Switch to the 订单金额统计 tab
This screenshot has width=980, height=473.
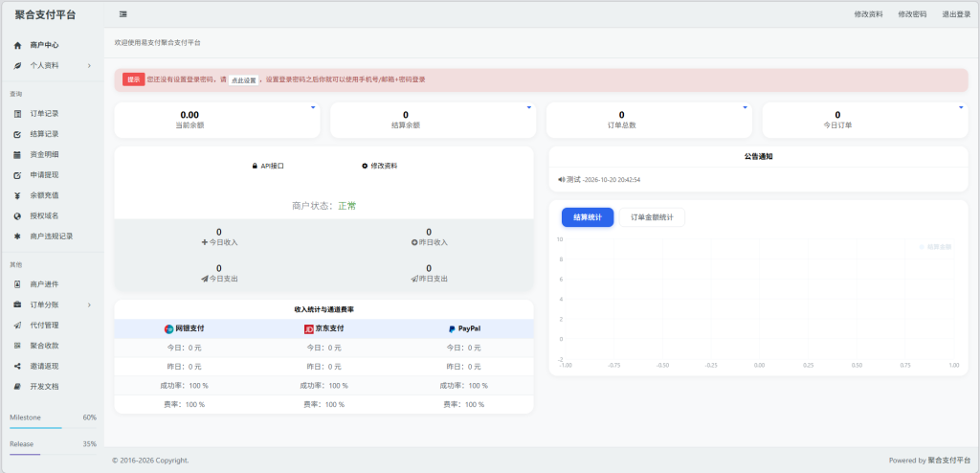652,217
